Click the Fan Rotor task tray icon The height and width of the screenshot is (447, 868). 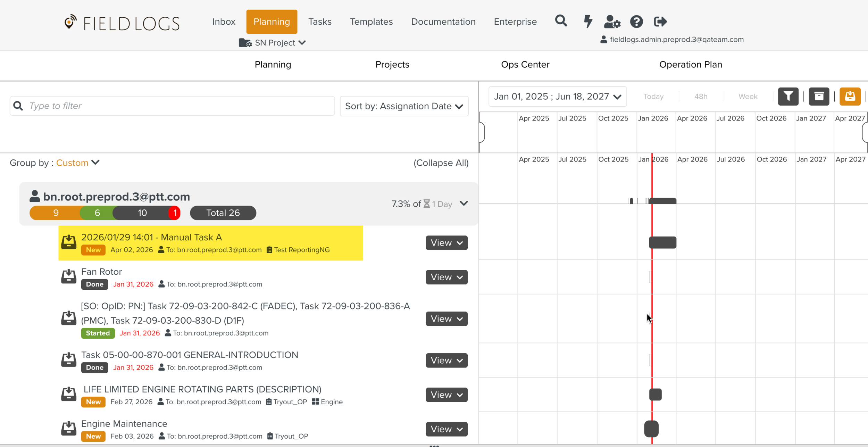click(x=69, y=277)
